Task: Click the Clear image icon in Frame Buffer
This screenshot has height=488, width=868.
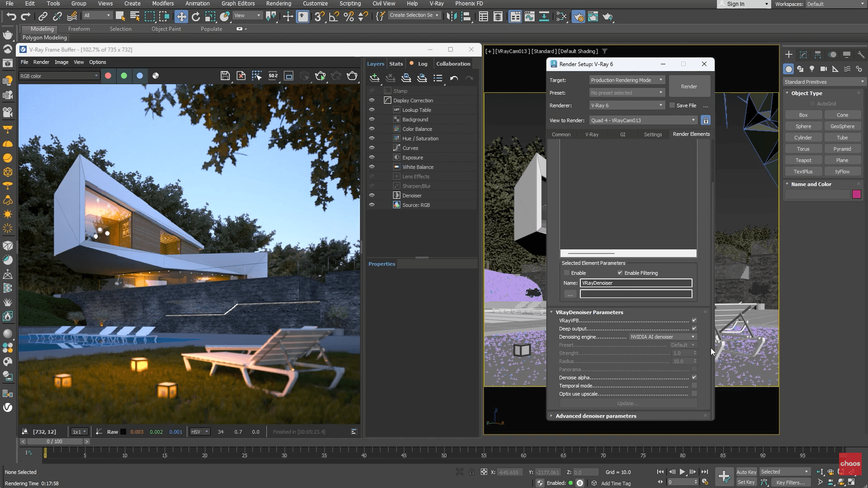Action: pyautogui.click(x=241, y=76)
